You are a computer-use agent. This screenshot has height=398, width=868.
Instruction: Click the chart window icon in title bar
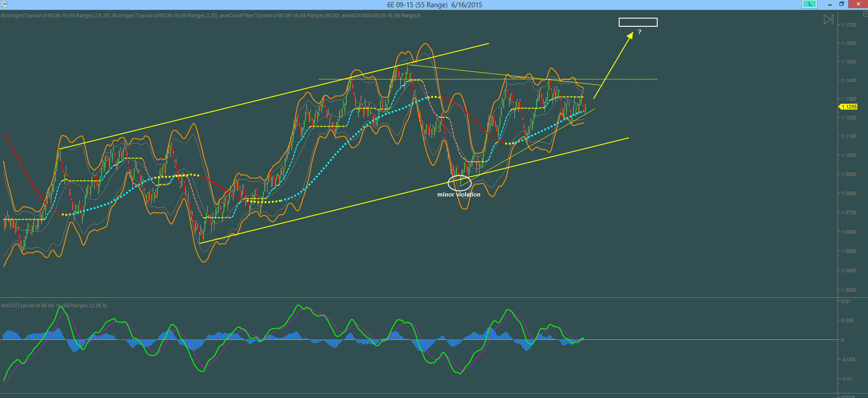click(x=4, y=5)
